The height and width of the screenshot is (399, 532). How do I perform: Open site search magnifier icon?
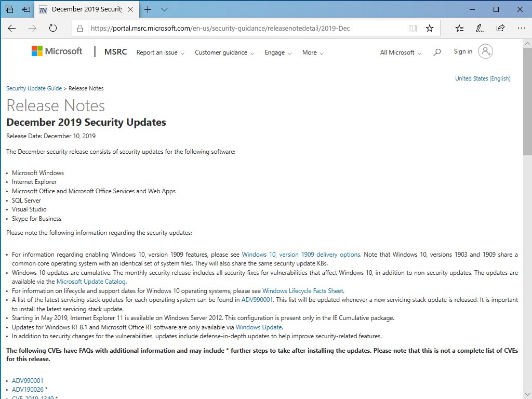(437, 52)
